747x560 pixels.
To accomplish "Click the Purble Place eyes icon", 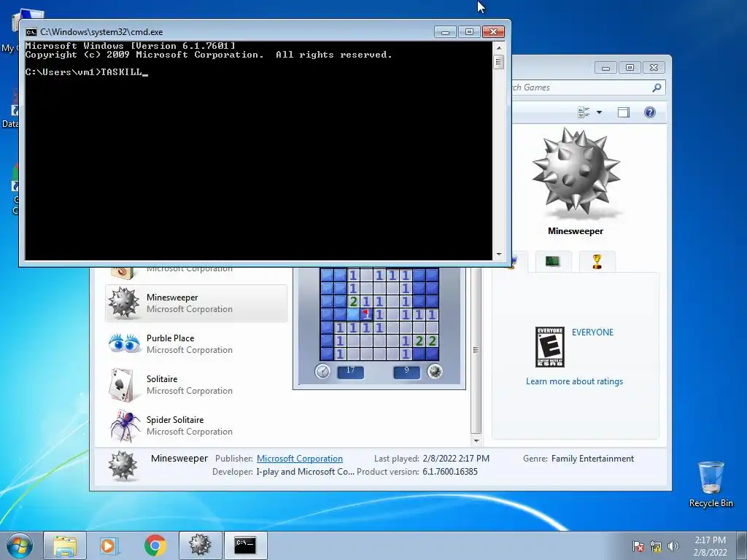I will point(124,343).
